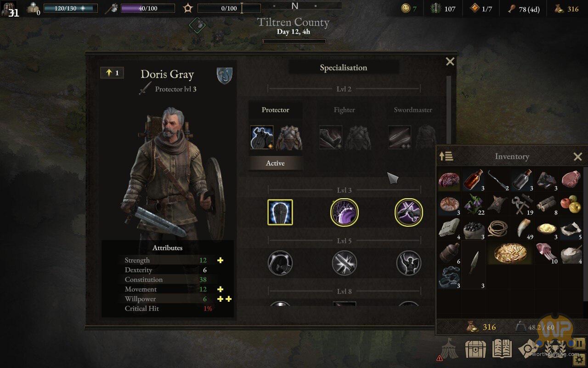The image size is (588, 368).
Task: Close the Inventory panel
Action: [578, 157]
